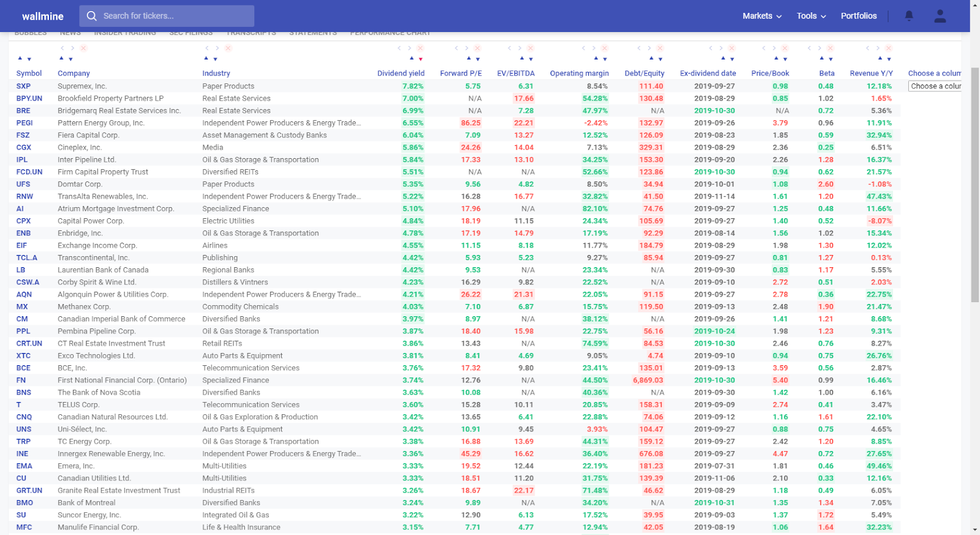Move the Industry column left
Viewport: 980px width, 535px height.
click(x=207, y=48)
